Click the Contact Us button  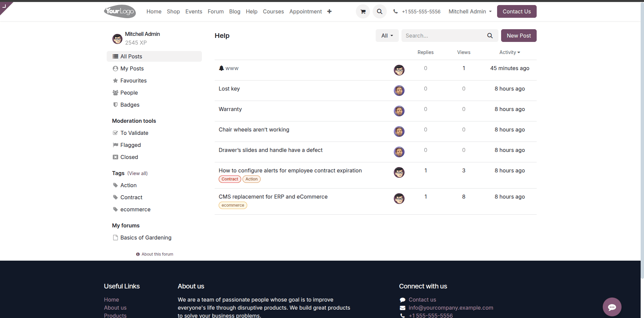[517, 11]
